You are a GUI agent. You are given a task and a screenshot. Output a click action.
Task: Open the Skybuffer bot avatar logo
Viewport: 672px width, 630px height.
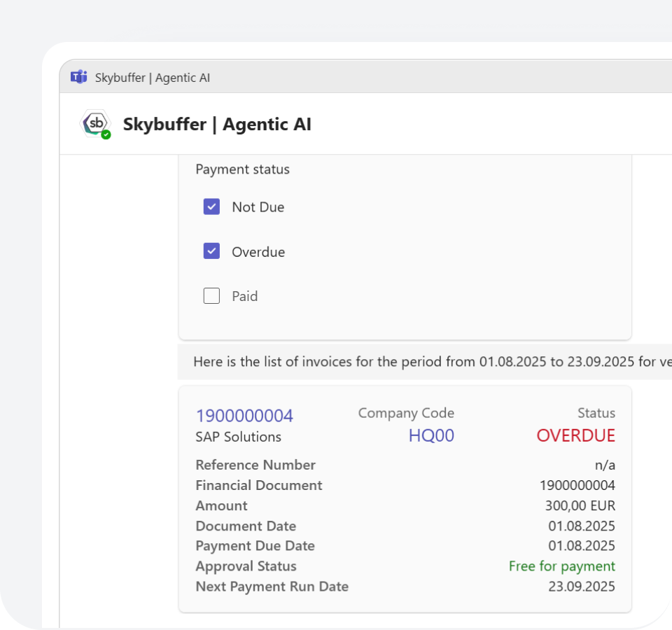point(95,124)
